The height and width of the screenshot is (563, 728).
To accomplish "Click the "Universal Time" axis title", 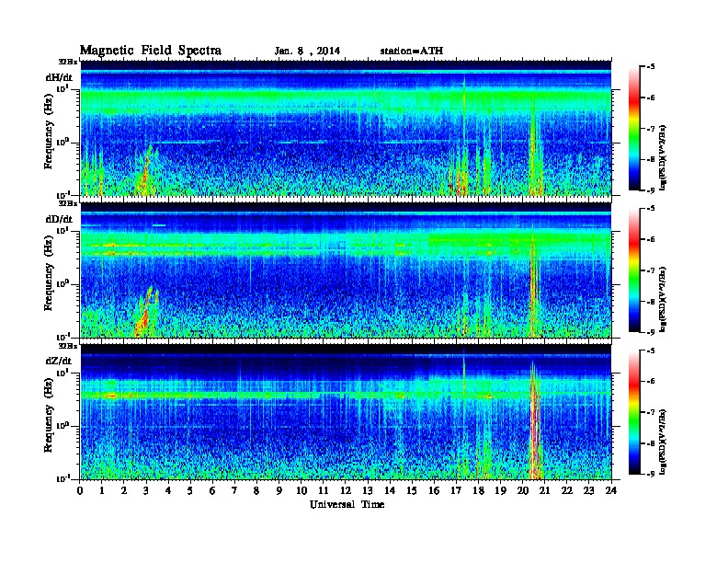I will pyautogui.click(x=347, y=504).
